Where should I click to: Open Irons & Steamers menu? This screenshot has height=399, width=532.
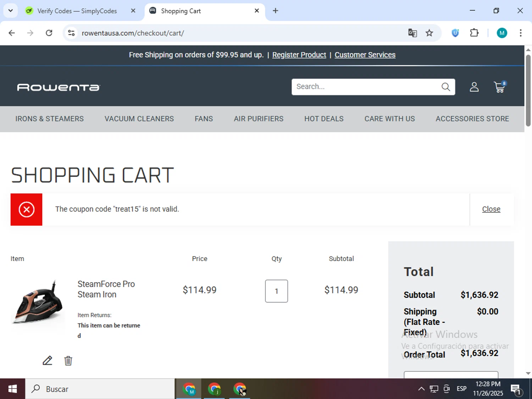pos(49,119)
